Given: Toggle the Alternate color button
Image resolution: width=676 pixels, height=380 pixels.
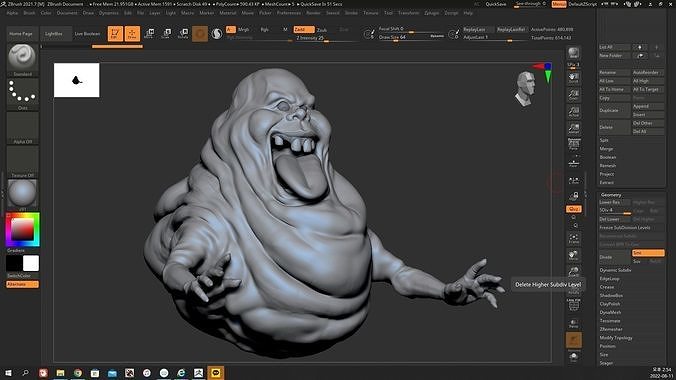Looking at the screenshot, I should (x=22, y=284).
